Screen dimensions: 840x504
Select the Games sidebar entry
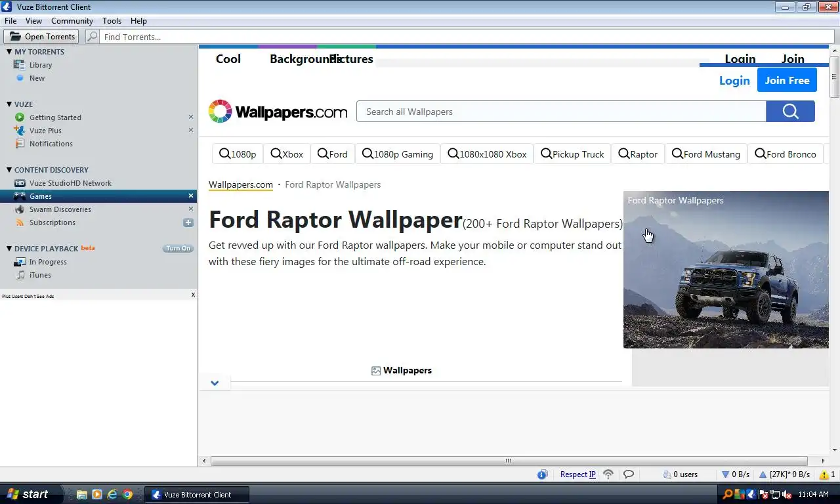(98, 196)
